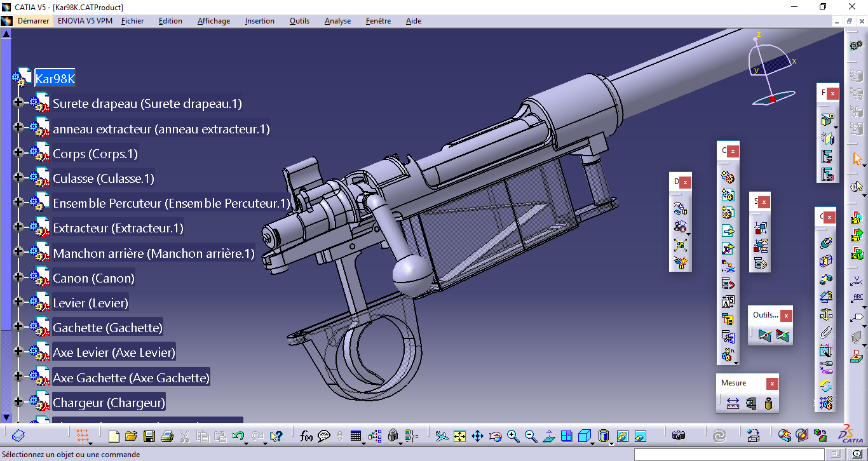This screenshot has width=868, height=461.
Task: Click the Text with Leader ABC icon
Action: coord(858,298)
